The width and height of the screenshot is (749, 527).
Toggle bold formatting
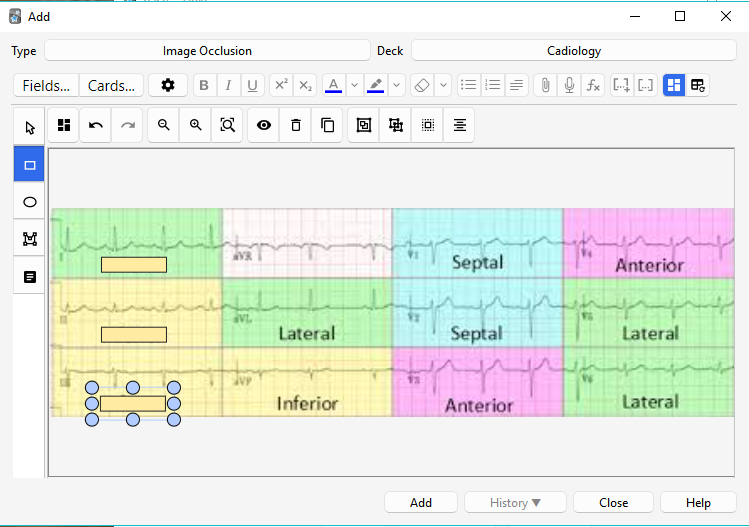[x=205, y=85]
